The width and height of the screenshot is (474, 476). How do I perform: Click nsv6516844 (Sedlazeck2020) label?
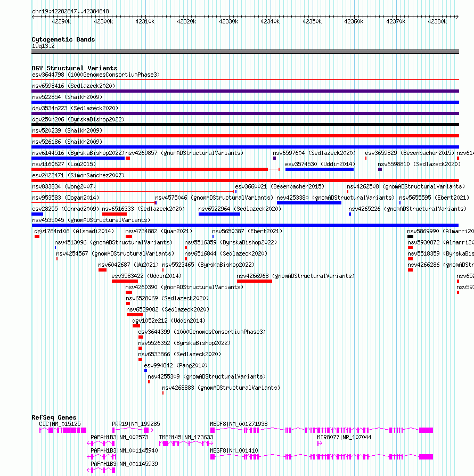226,254
